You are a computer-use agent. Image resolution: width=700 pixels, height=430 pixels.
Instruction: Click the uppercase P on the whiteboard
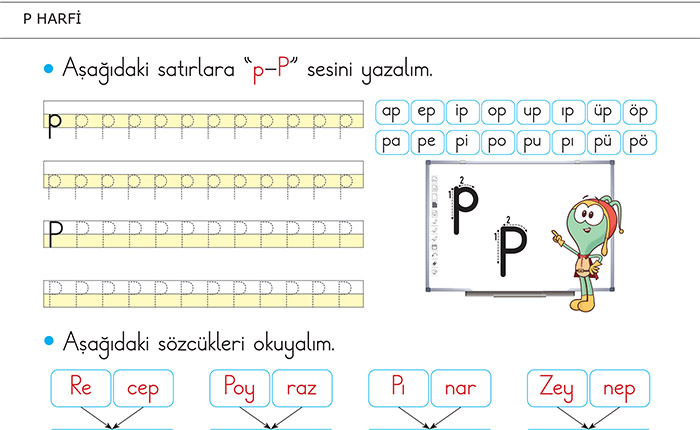point(513,250)
